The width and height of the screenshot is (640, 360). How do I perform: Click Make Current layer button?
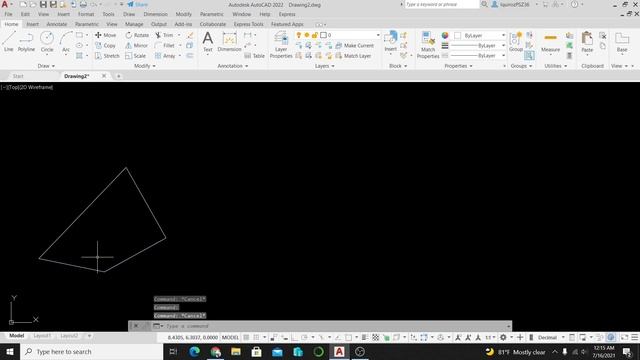pos(354,45)
